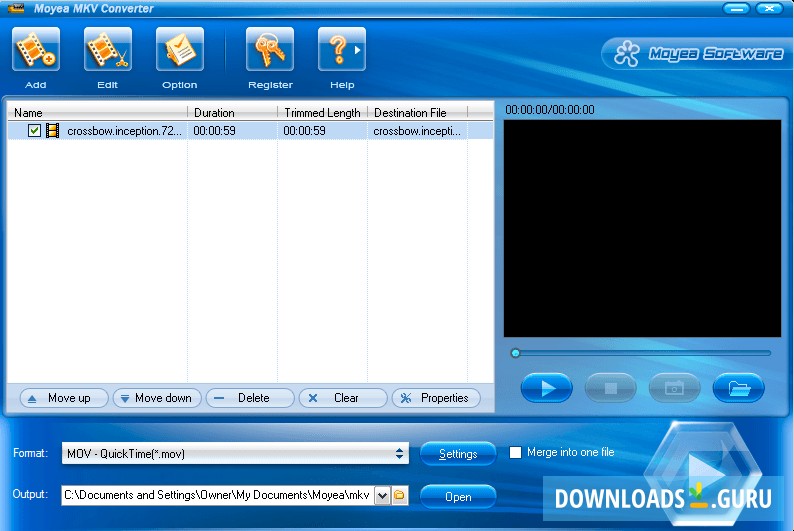
Task: Click the Output path input field
Action: point(218,495)
